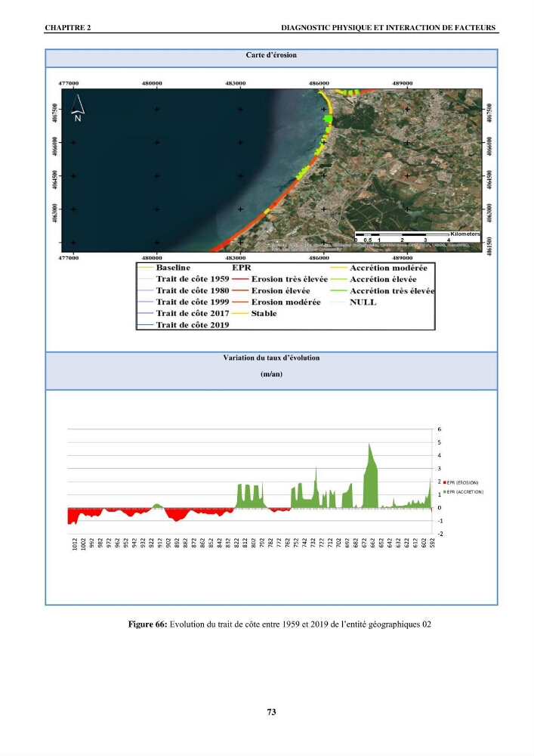Click the yellow line swatch beside Stable
Screen dimensions: 534x756
(x=239, y=314)
